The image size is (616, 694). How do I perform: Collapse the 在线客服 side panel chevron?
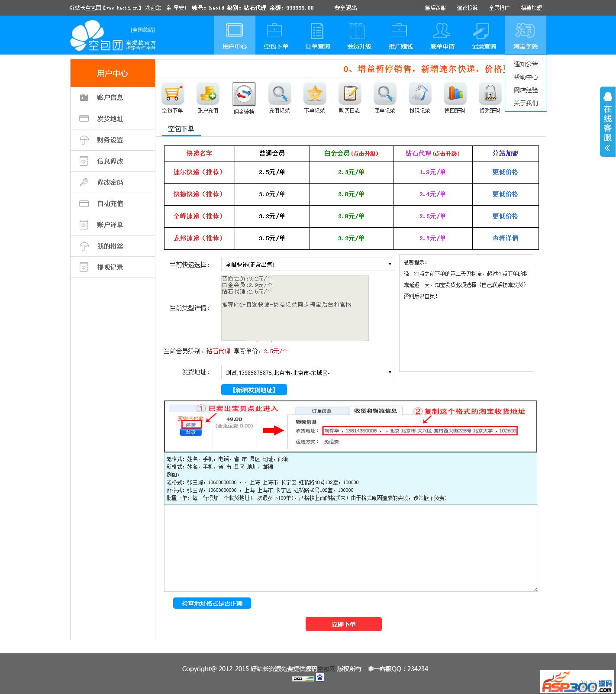pyautogui.click(x=607, y=148)
